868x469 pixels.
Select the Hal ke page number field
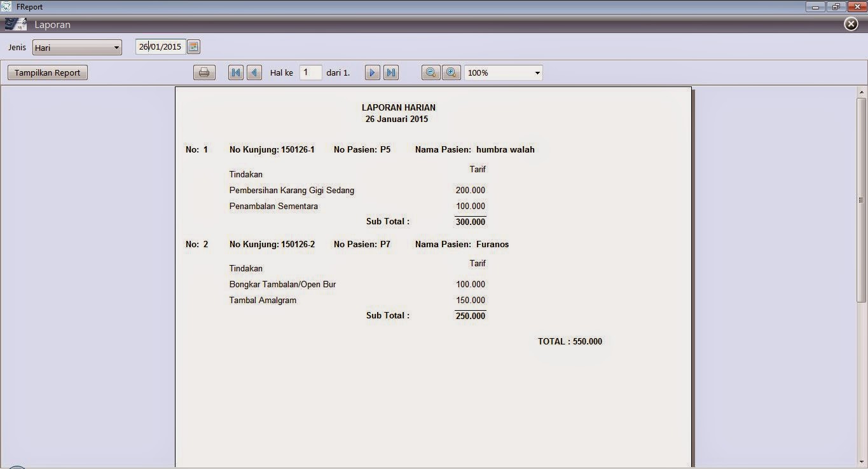point(310,72)
